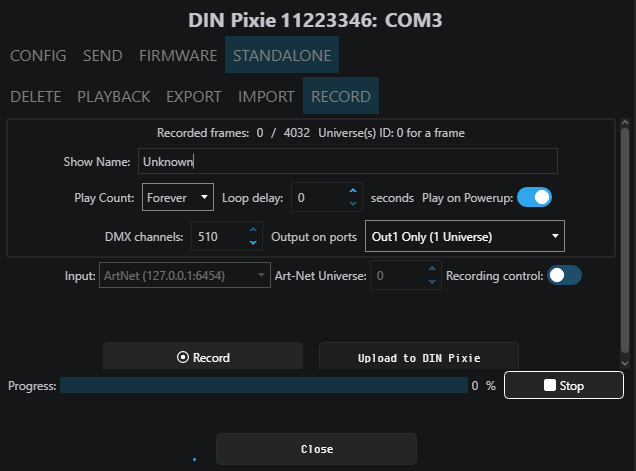Click the Stop button
This screenshot has width=636, height=471.
(564, 385)
